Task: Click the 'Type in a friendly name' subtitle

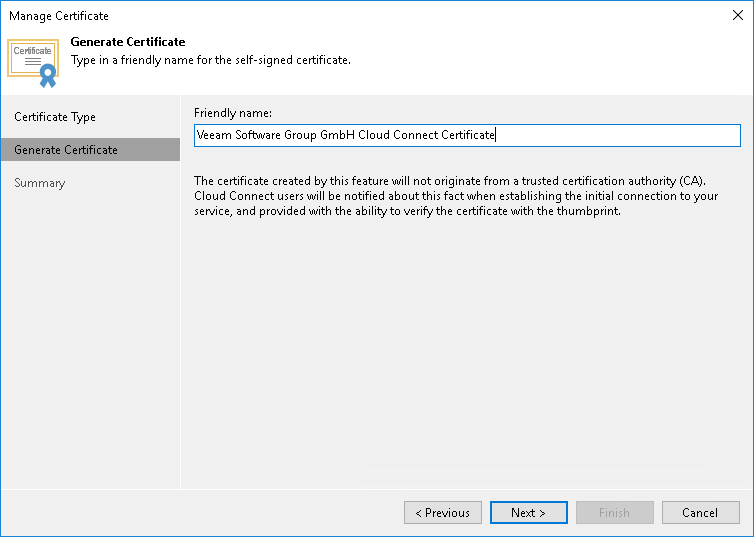Action: point(211,60)
